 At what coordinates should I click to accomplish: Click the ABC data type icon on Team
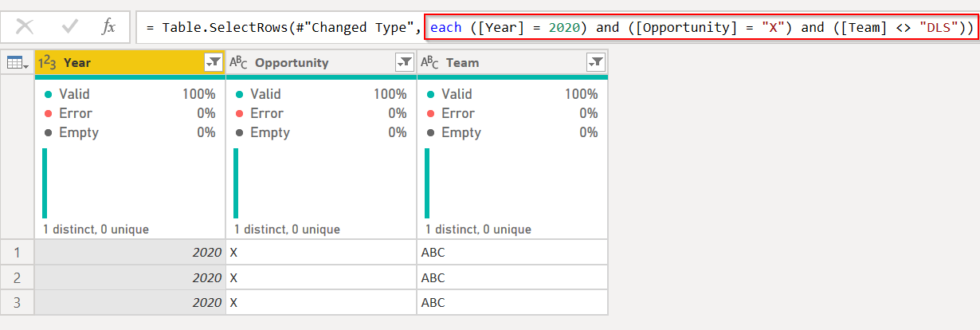(430, 62)
